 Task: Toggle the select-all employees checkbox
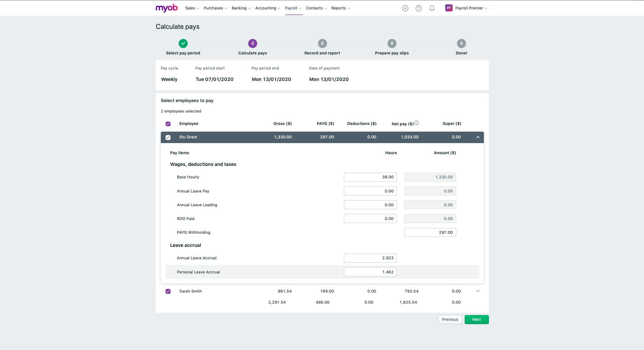pyautogui.click(x=168, y=124)
